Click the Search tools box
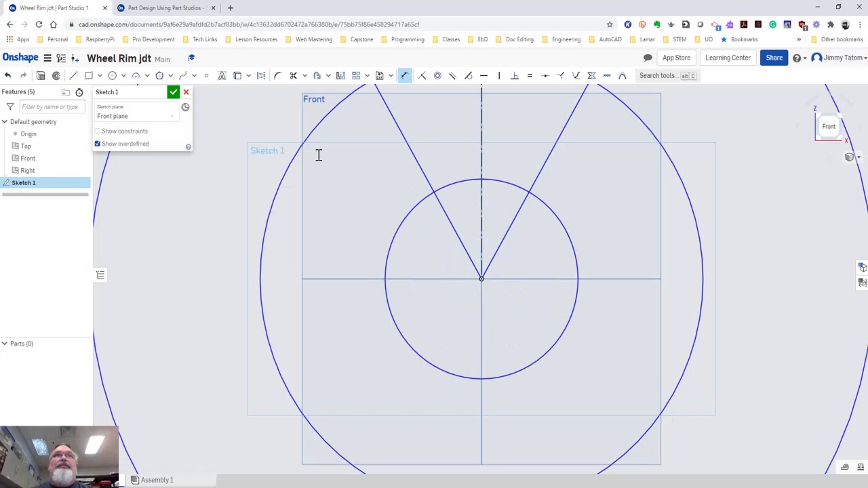Viewport: 868px width, 488px height. (667, 75)
